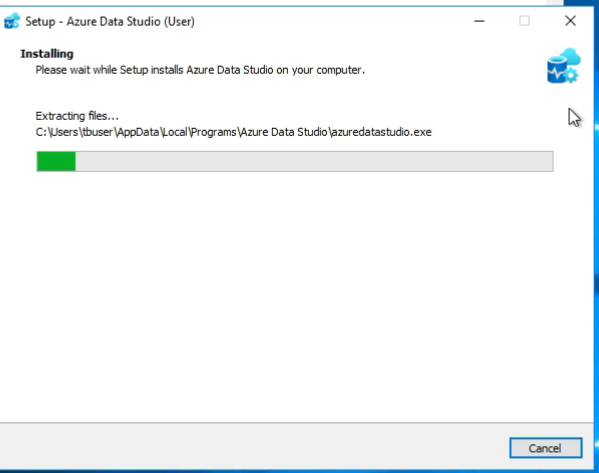Cancel the Azure Data Studio installation
This screenshot has height=473, width=599.
546,448
